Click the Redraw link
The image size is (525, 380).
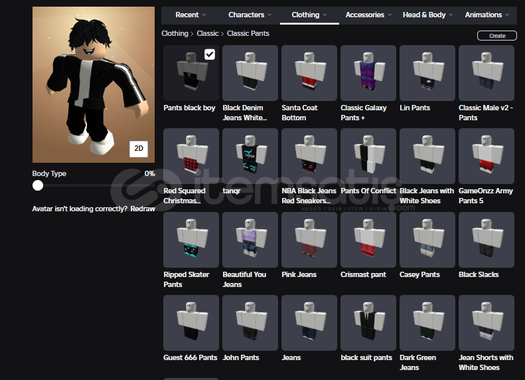point(143,209)
